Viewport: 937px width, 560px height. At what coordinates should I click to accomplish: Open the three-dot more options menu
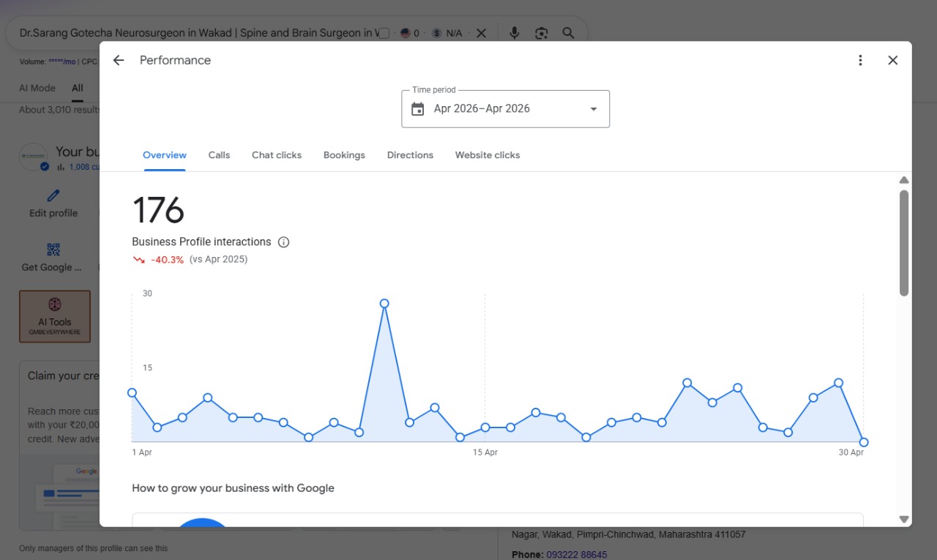coord(860,60)
